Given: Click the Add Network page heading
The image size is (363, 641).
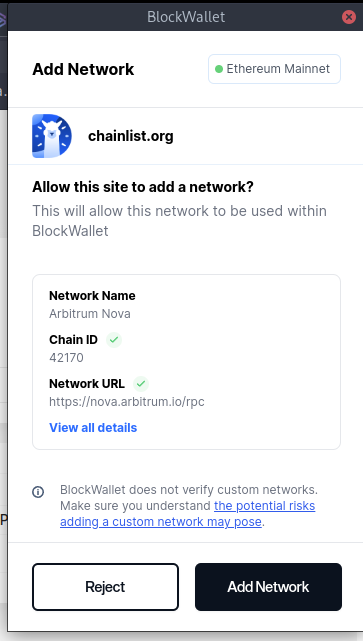Looking at the screenshot, I should [x=83, y=69].
